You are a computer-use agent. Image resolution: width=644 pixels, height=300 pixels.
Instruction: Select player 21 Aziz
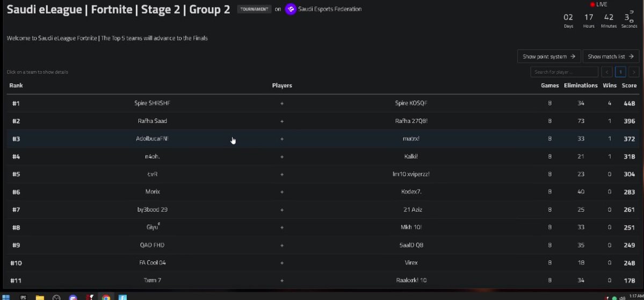[413, 210]
